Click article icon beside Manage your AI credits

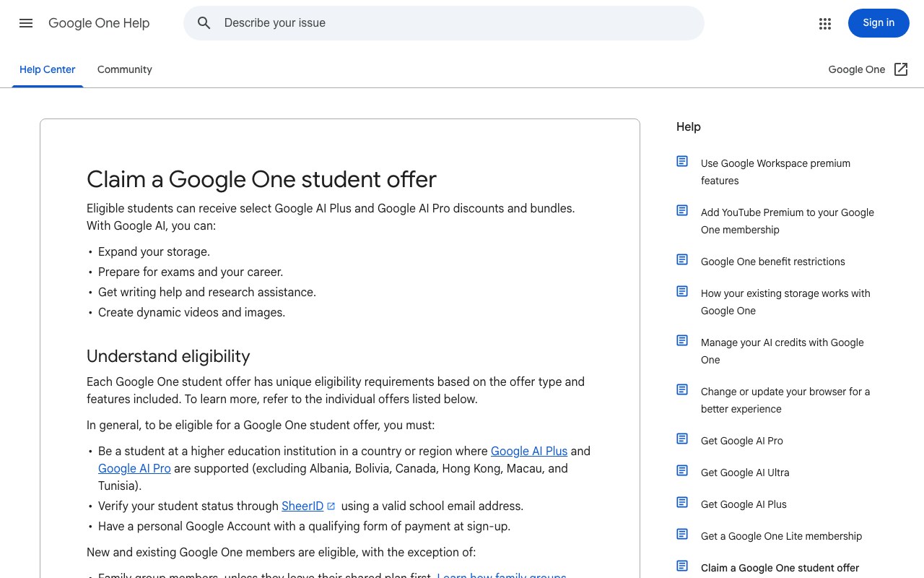(x=682, y=340)
